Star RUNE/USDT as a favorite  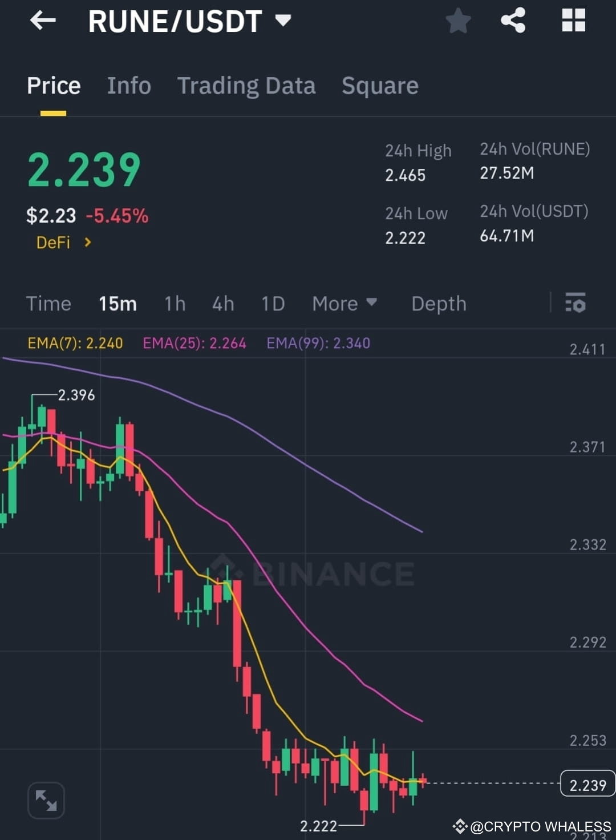click(458, 21)
